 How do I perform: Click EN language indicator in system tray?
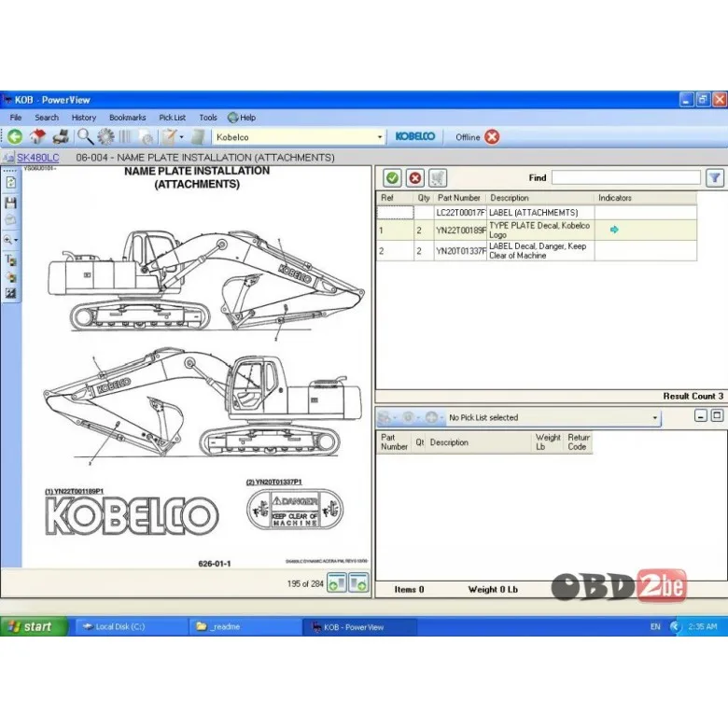655,627
